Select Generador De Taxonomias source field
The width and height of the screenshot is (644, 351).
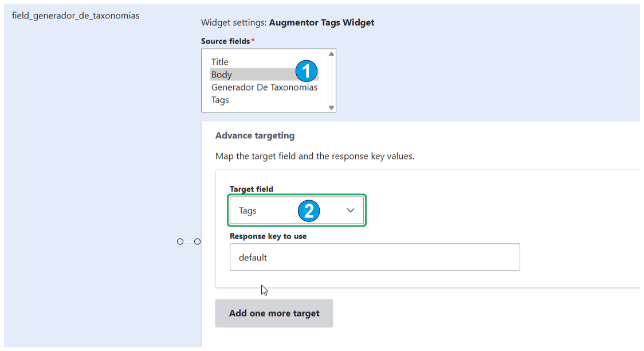tap(264, 87)
